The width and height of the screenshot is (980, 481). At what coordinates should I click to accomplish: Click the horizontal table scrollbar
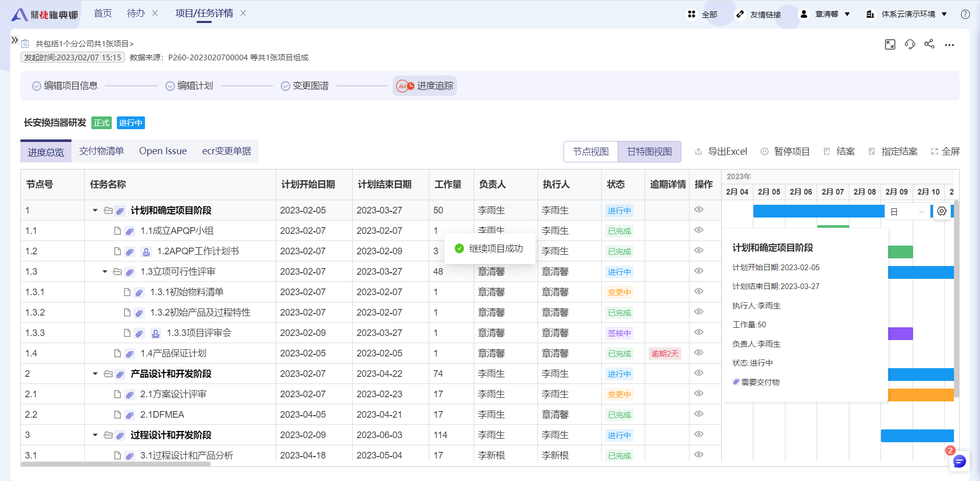pyautogui.click(x=116, y=464)
